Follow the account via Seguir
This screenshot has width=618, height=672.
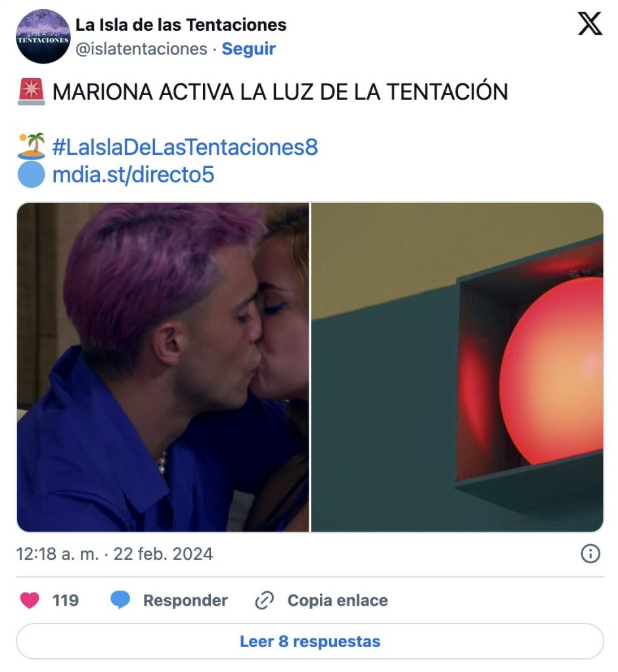click(x=248, y=49)
